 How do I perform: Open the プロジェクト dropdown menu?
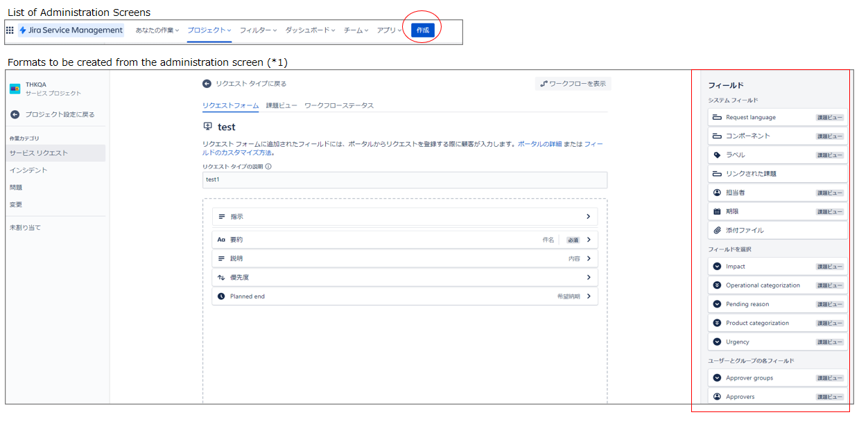pyautogui.click(x=209, y=30)
